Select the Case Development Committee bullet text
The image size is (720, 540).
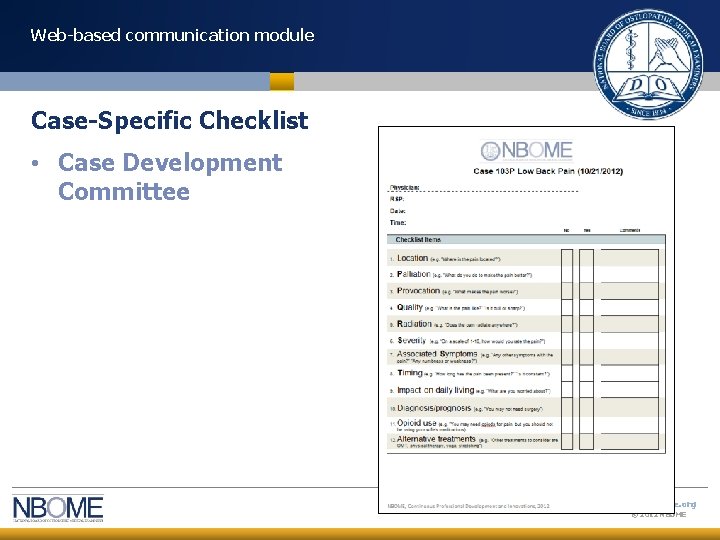point(170,177)
